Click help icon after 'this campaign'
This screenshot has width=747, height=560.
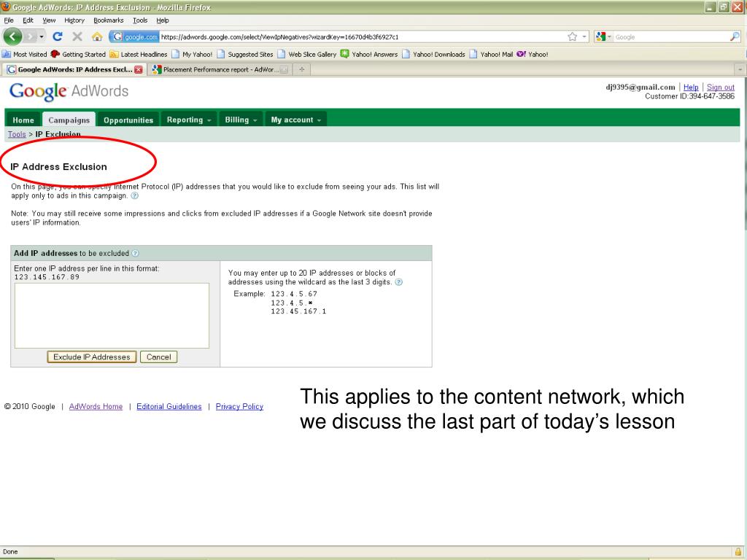(135, 195)
